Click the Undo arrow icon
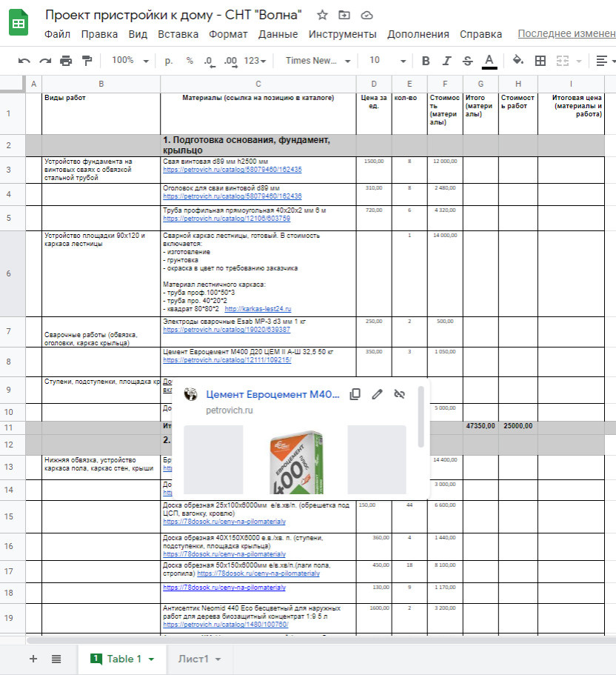616x675 pixels. (24, 61)
